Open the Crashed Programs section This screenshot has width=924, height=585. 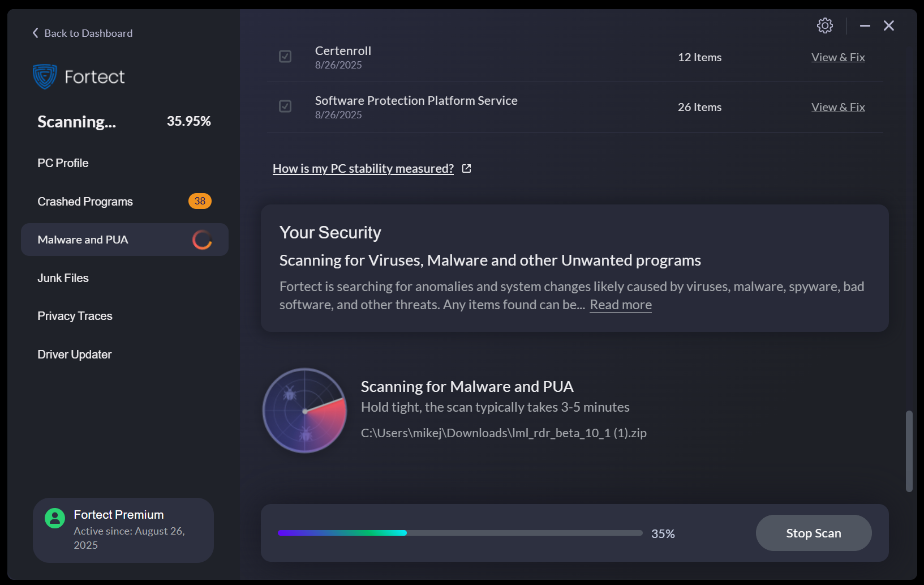point(124,201)
